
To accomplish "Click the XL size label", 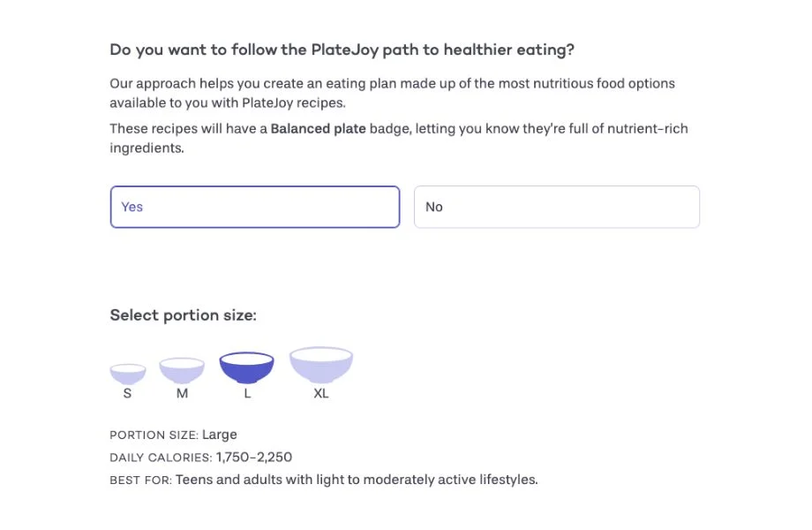I will click(x=320, y=393).
